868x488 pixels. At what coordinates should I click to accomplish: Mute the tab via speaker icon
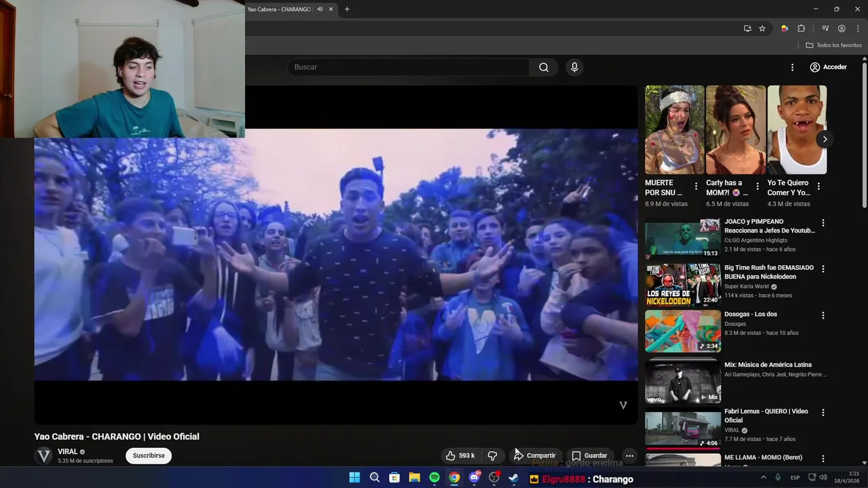[x=319, y=9]
